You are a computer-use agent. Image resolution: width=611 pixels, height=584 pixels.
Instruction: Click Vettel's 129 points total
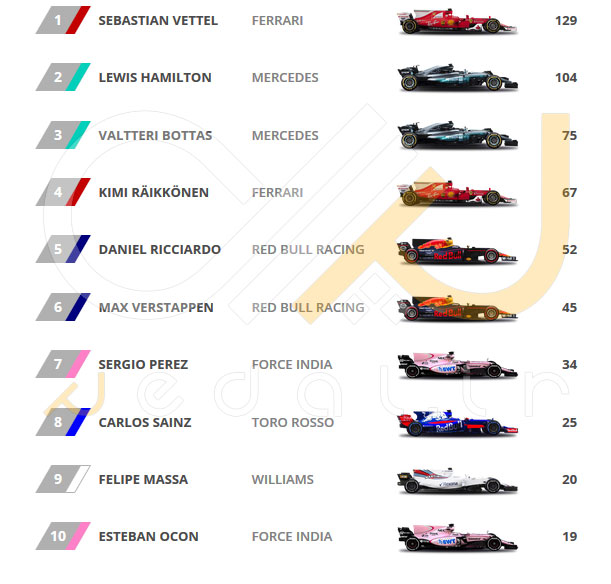(566, 21)
